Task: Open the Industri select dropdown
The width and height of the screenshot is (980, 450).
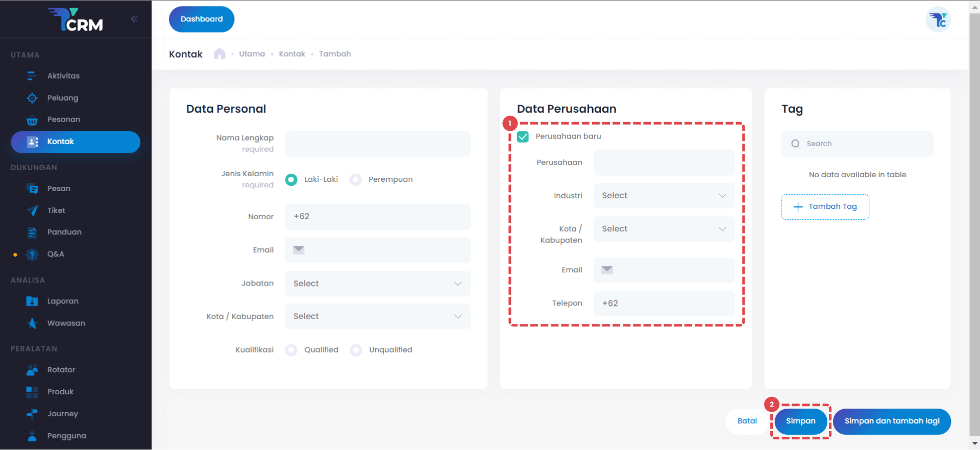Action: click(664, 196)
